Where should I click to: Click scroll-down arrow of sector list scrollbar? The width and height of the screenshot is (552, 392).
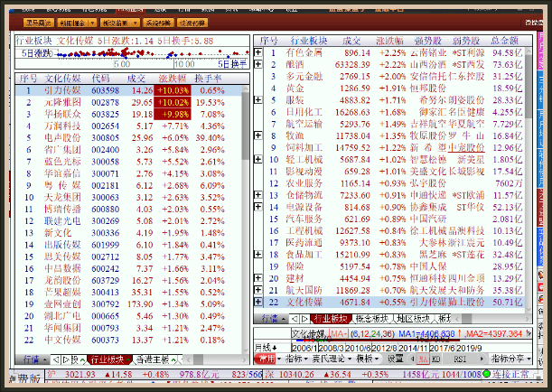click(x=529, y=309)
